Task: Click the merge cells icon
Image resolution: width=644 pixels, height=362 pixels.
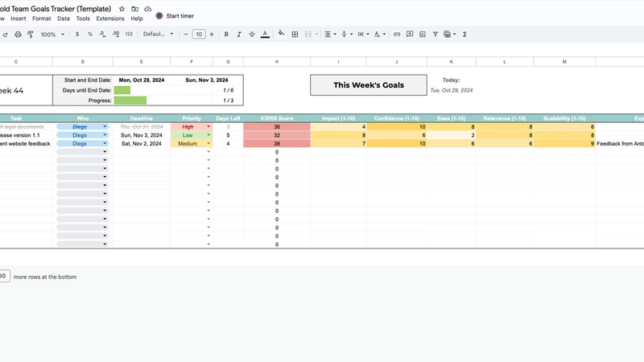Action: pyautogui.click(x=308, y=35)
